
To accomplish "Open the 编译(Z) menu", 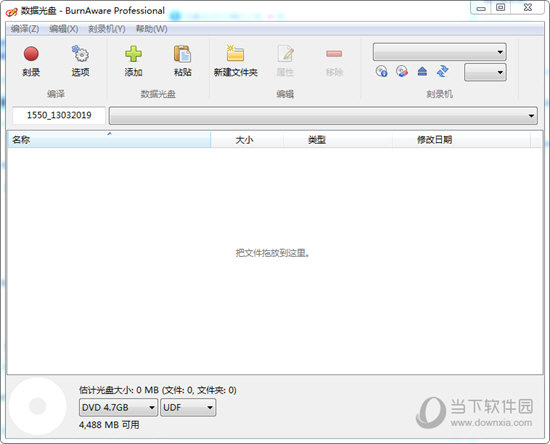I will click(25, 29).
